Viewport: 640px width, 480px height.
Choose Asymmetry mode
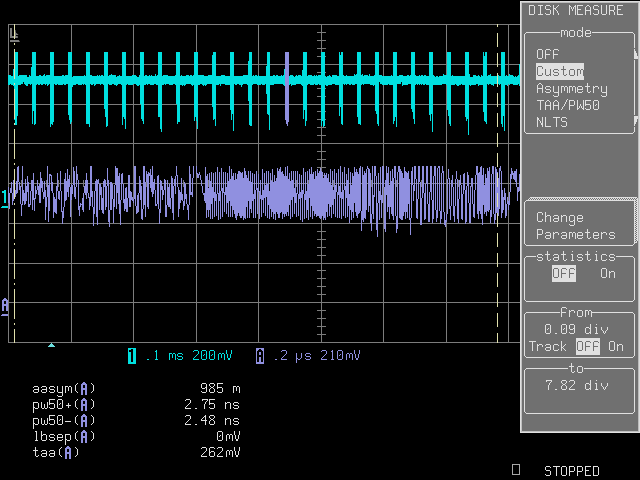(571, 89)
